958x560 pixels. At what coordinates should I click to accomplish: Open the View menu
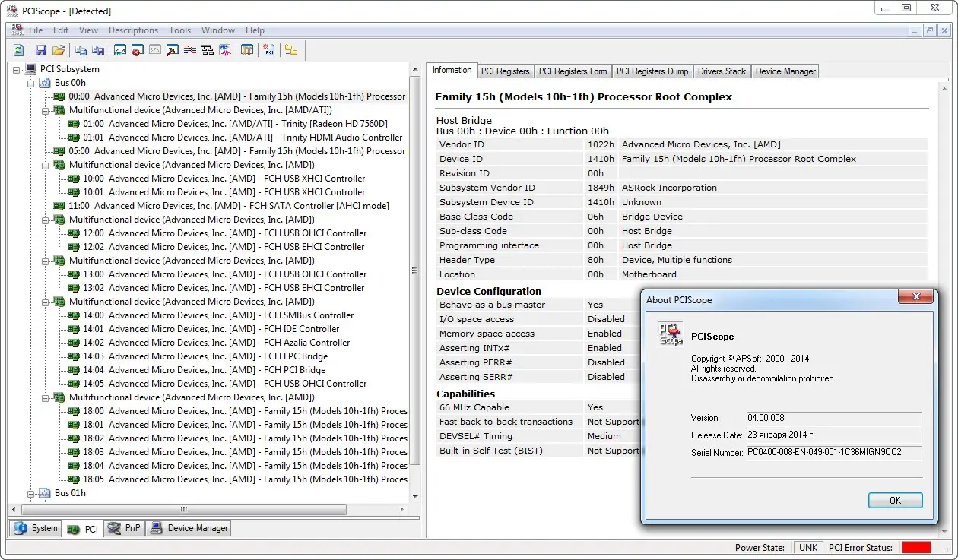[89, 30]
